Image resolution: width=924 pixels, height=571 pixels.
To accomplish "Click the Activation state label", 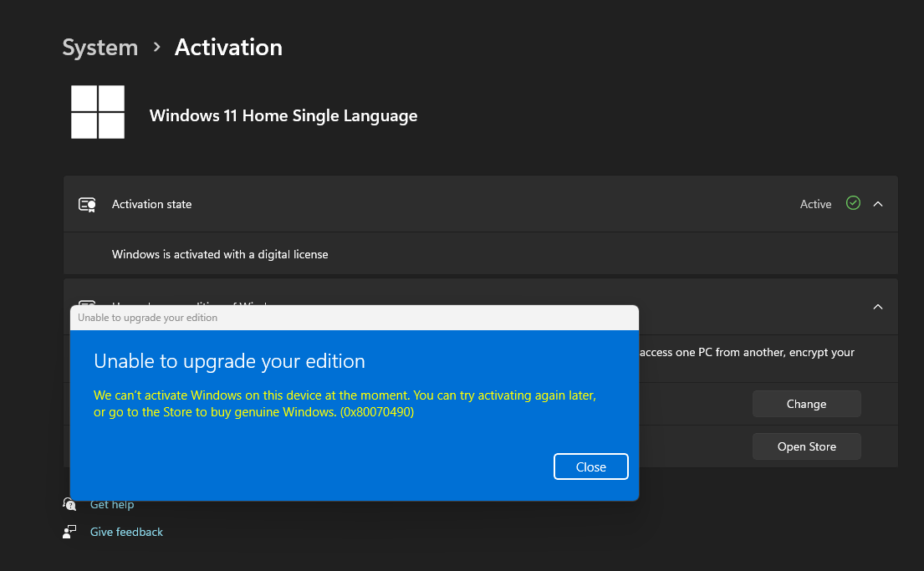I will (x=151, y=204).
